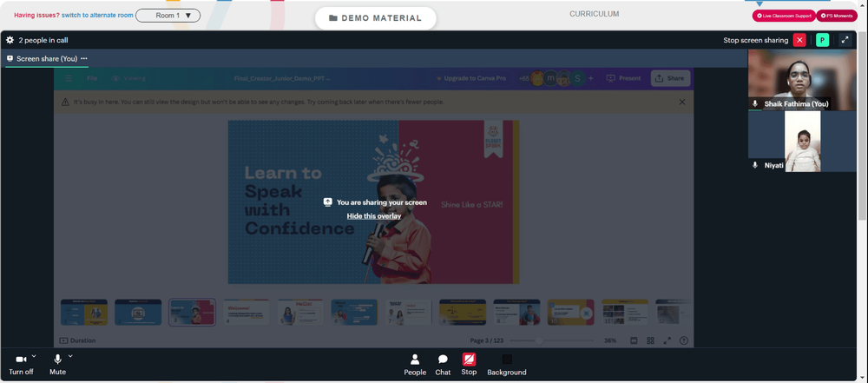Click the S collaborator avatar
Viewport: 868px width, 383px height.
point(577,78)
